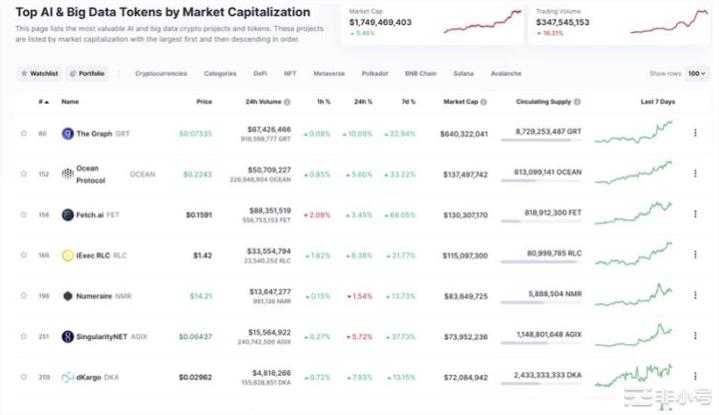Click The Graph circulating supply progress bar

pos(540,141)
